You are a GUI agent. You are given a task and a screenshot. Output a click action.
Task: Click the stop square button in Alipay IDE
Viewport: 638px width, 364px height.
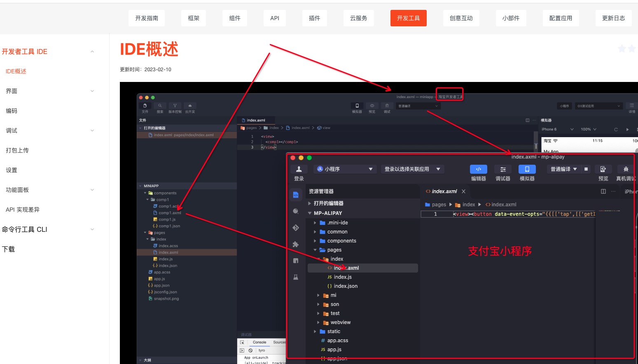tap(586, 169)
